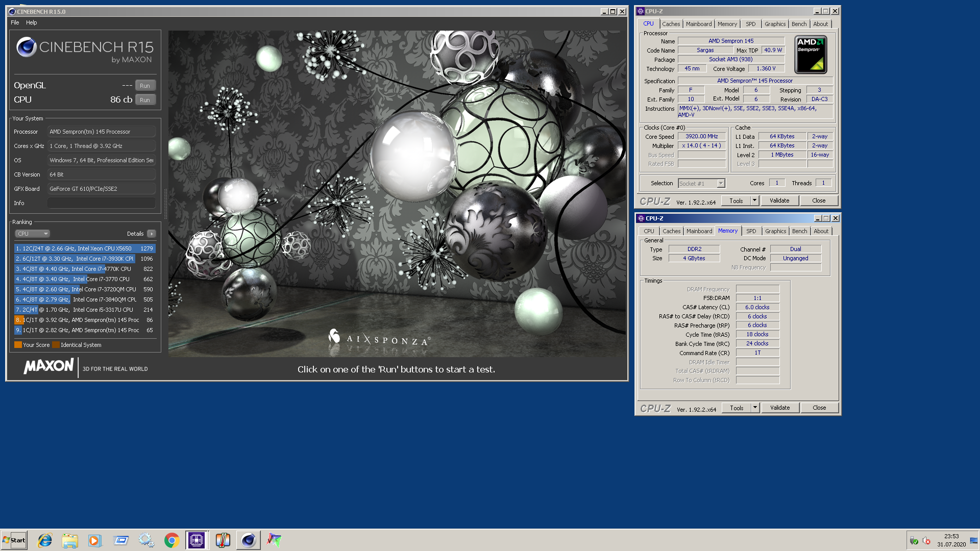
Task: Select ranking row Intel Core i7-3720QM
Action: click(85, 289)
